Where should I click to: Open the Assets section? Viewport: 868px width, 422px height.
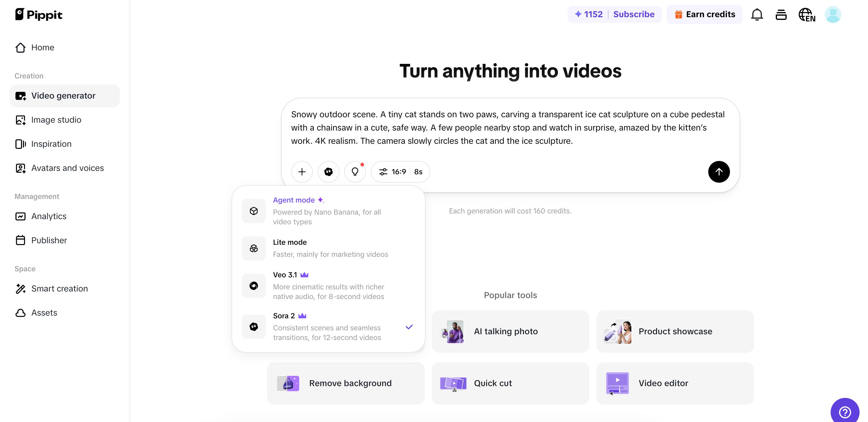coord(44,313)
